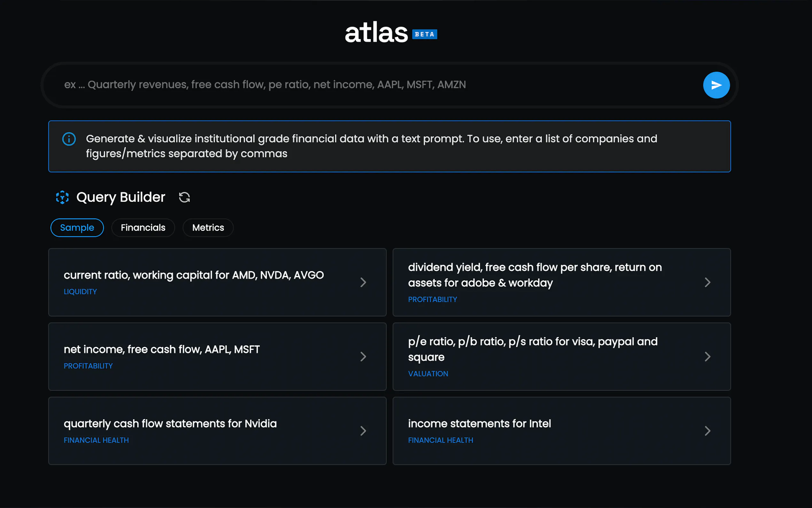
Task: Click the atlas logo
Action: [x=376, y=33]
